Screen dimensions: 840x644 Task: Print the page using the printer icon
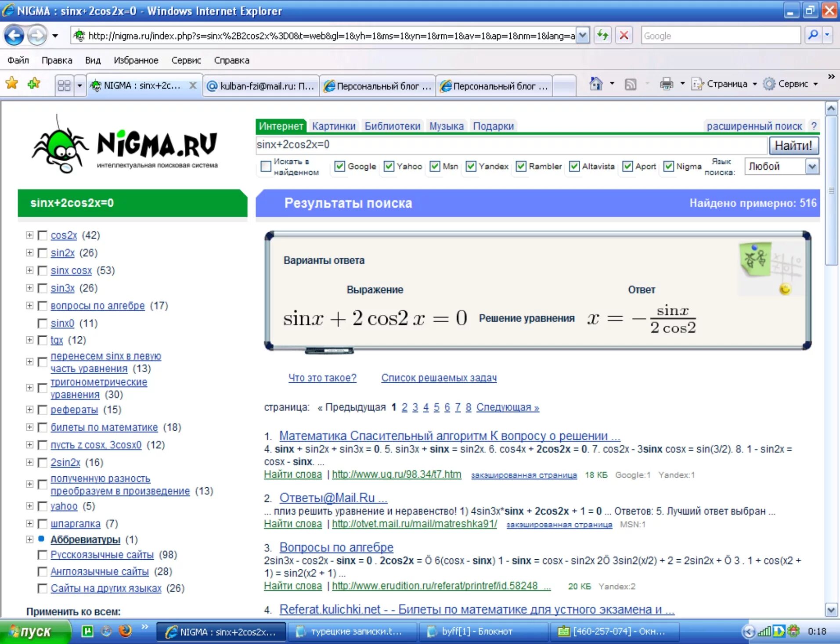point(666,83)
